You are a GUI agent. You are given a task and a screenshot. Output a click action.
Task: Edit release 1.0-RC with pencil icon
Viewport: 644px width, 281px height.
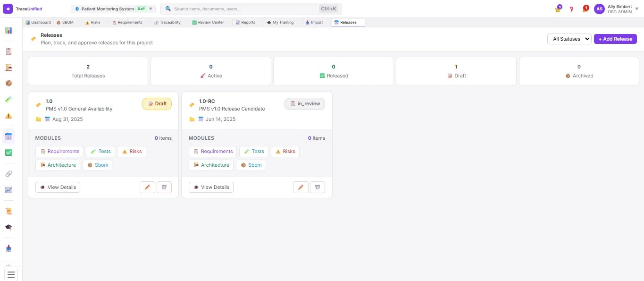301,187
